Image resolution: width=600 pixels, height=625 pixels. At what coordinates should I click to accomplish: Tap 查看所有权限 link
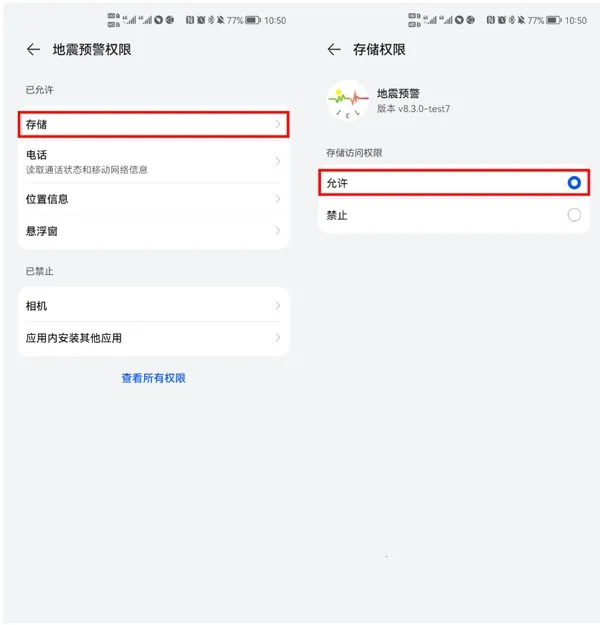[x=153, y=378]
